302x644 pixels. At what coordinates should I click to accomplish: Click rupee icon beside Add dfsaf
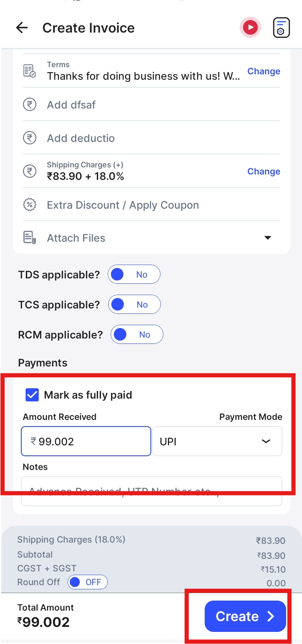click(29, 104)
